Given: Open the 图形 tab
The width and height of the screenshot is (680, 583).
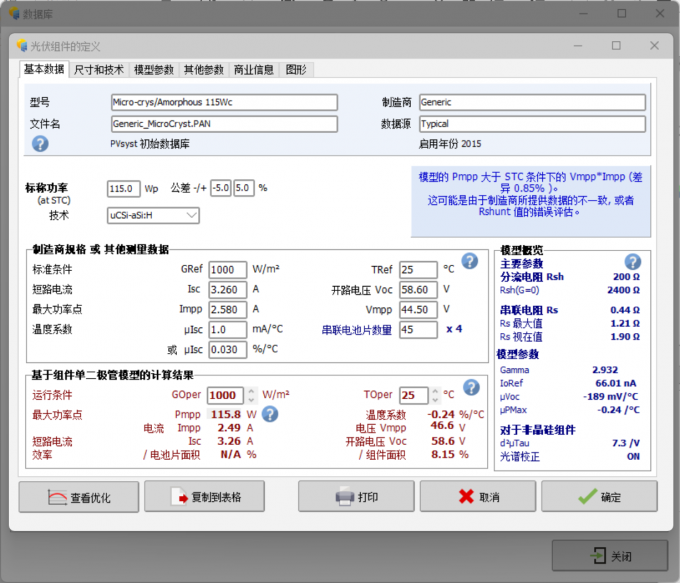Looking at the screenshot, I should coord(296,69).
